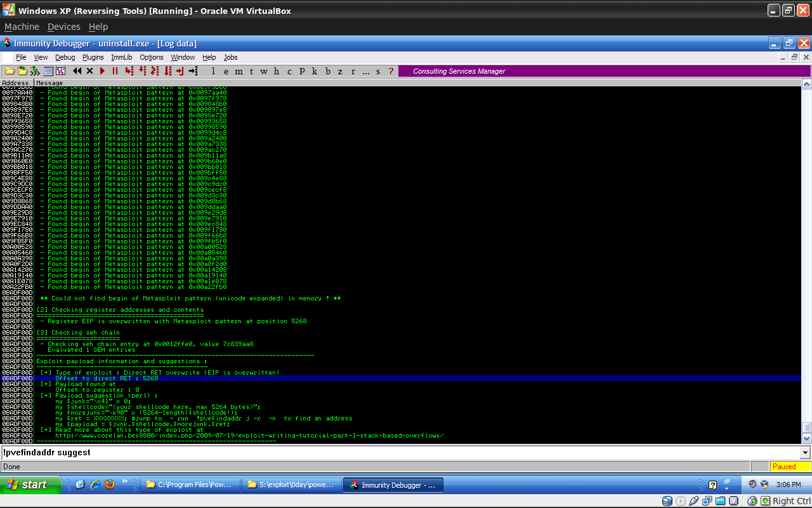The height and width of the screenshot is (508, 812).
Task: Expand the command history dropdown arrow
Action: click(806, 453)
